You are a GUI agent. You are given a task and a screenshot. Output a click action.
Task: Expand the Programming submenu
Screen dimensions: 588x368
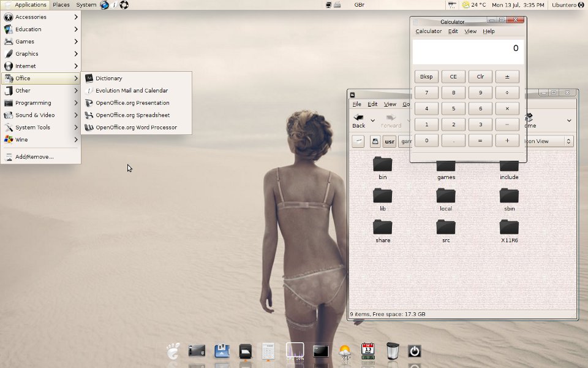tap(40, 103)
